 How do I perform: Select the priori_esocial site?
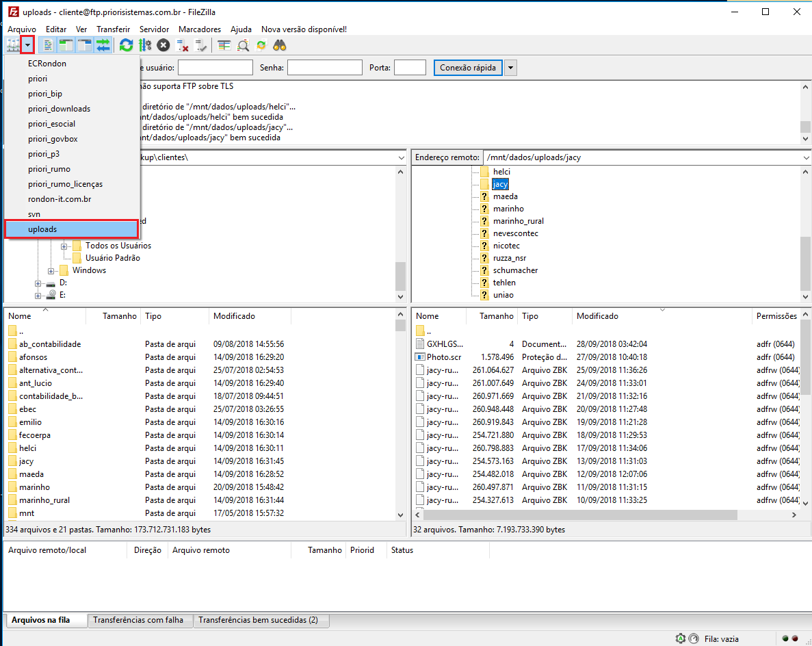pos(71,124)
